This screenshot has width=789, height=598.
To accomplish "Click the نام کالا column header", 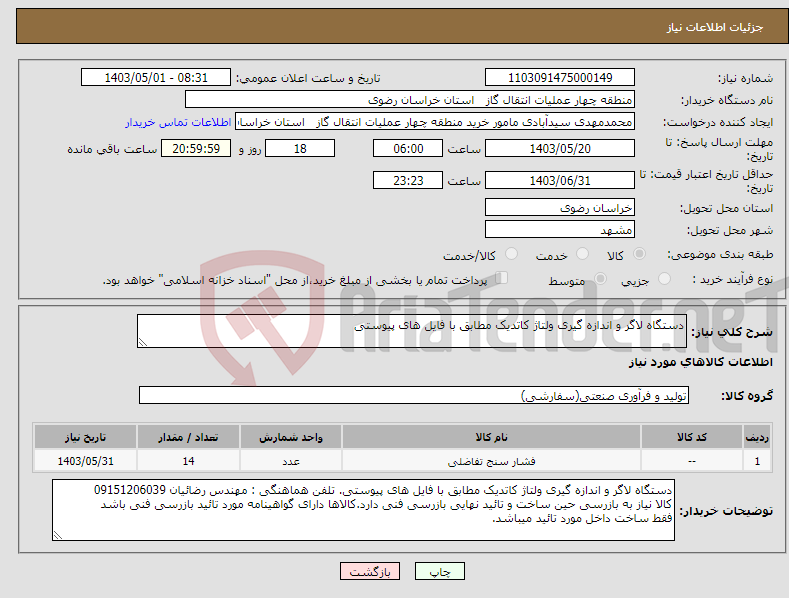I will click(x=491, y=437).
